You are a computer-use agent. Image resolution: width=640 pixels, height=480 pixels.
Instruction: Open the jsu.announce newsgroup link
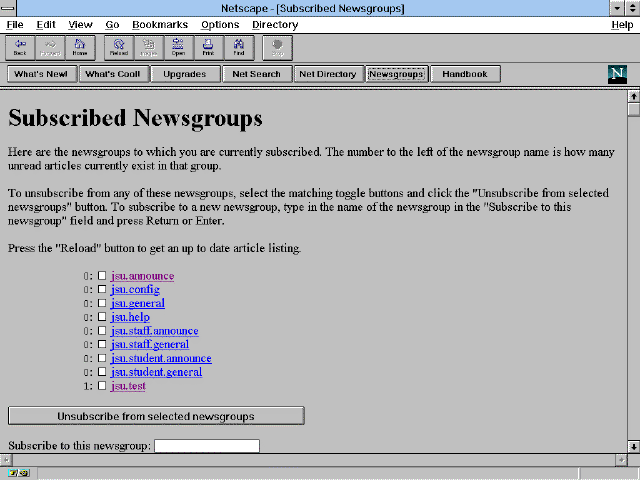[x=142, y=276]
